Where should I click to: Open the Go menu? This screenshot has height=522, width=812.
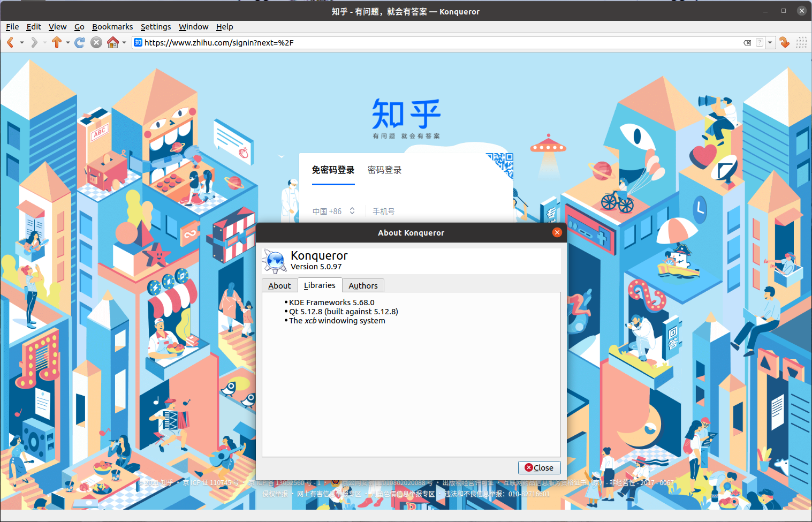tap(79, 27)
